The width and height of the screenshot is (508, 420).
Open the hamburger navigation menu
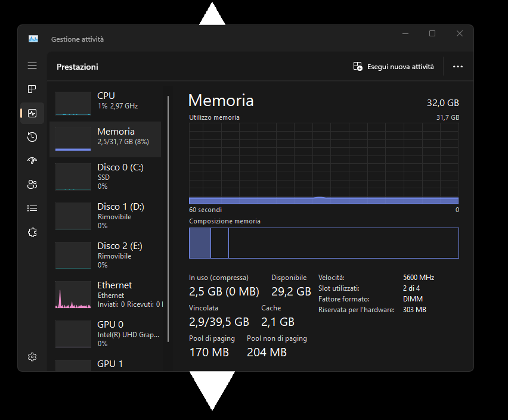(32, 66)
